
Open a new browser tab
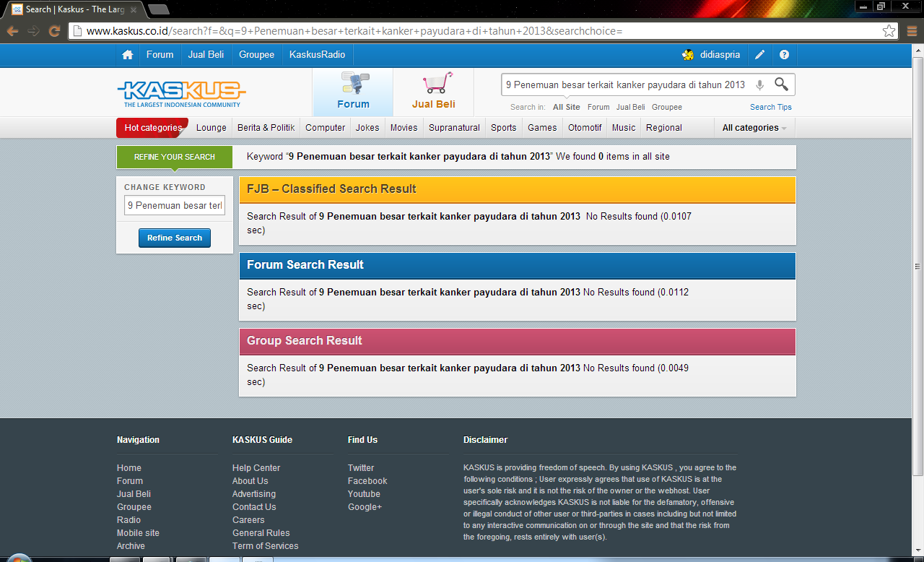point(159,9)
